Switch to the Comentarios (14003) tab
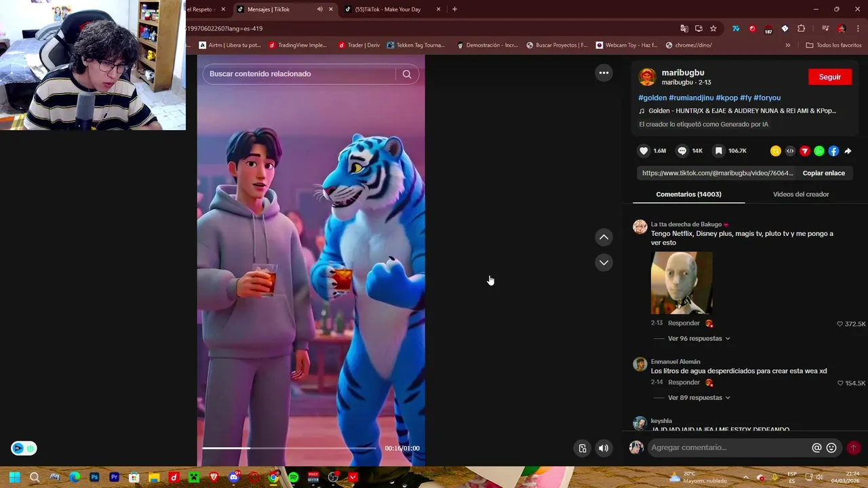 point(688,195)
